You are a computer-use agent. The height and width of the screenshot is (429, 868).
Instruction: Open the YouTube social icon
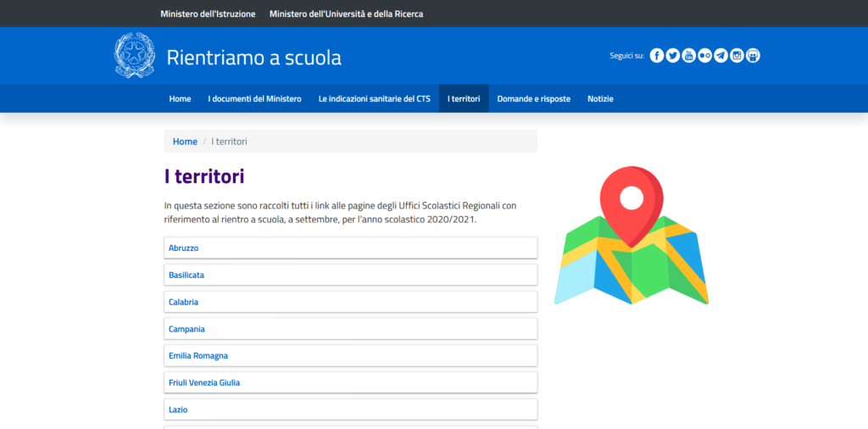[x=688, y=55]
